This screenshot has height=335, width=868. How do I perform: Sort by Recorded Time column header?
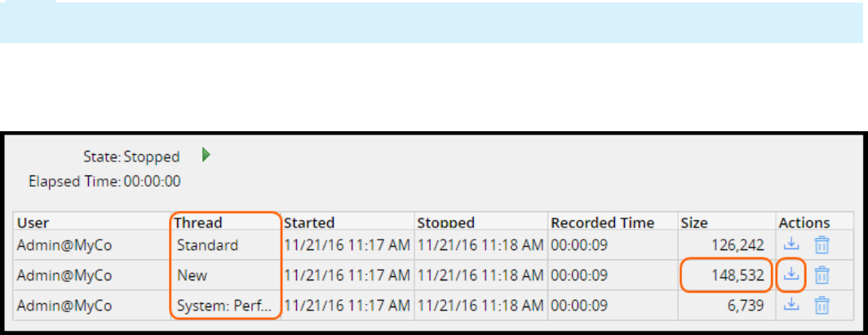[x=602, y=223]
